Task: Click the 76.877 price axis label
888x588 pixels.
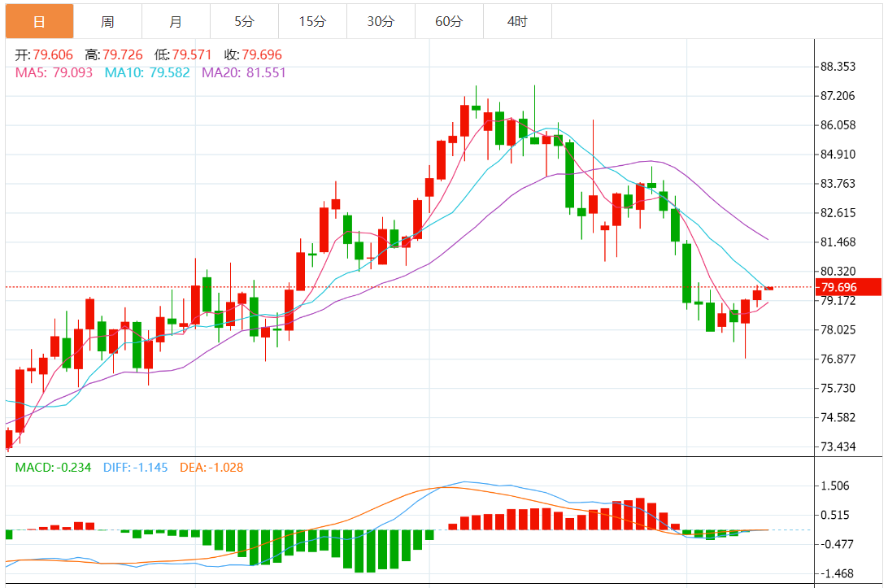Action: click(838, 359)
